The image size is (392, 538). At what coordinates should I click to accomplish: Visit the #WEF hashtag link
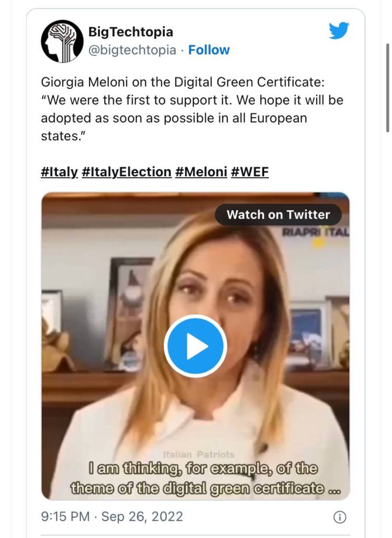pos(250,172)
